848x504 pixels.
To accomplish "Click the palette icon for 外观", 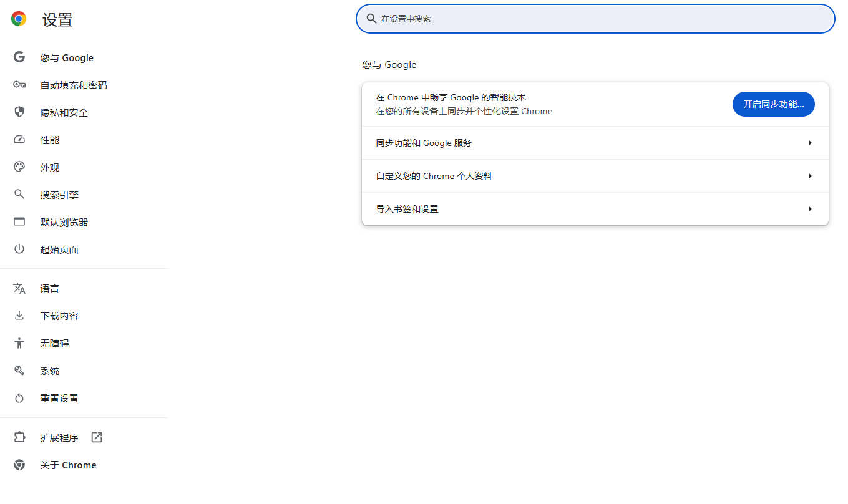I will (19, 167).
